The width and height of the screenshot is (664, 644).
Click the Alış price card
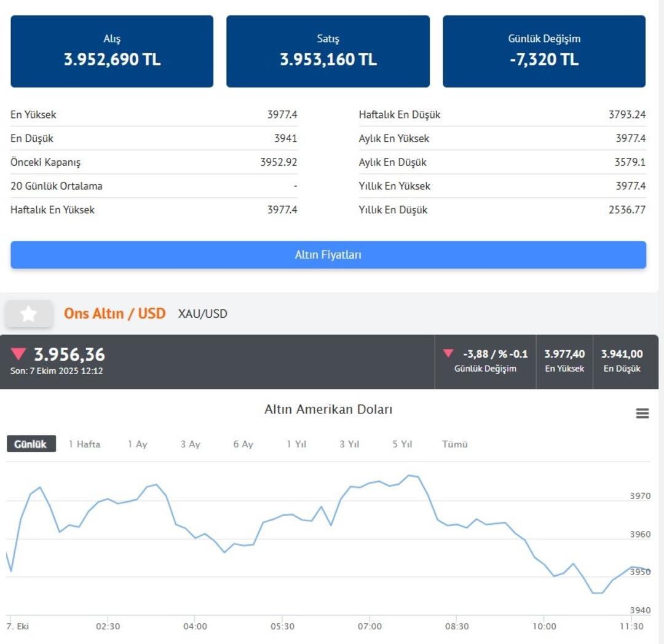tap(112, 52)
